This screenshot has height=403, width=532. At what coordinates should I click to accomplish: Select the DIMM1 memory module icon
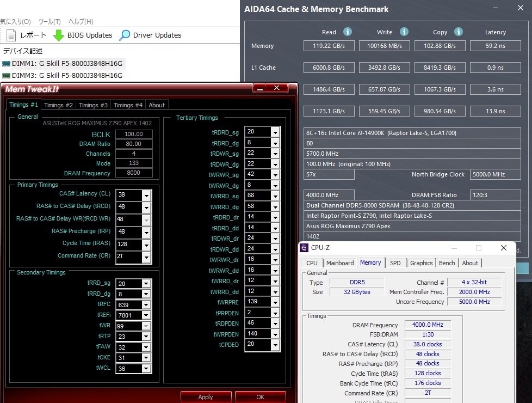(x=7, y=64)
